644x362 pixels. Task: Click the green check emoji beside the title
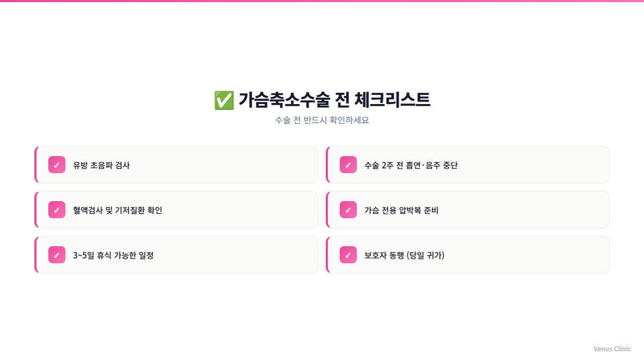(223, 100)
